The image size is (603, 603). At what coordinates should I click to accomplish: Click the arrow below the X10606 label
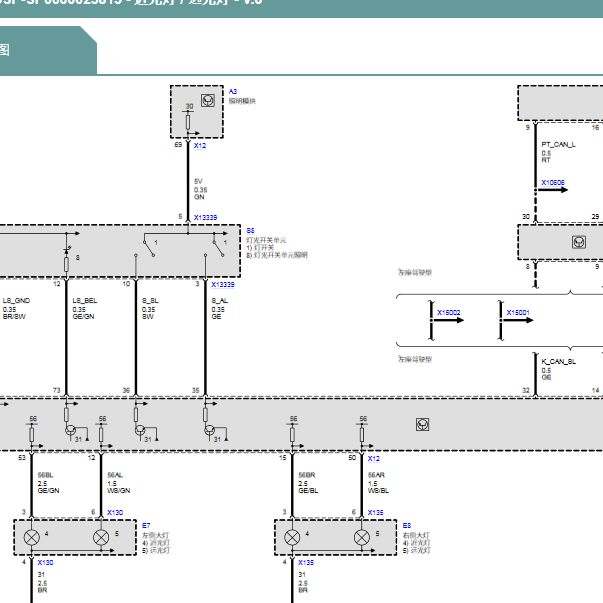(x=553, y=190)
